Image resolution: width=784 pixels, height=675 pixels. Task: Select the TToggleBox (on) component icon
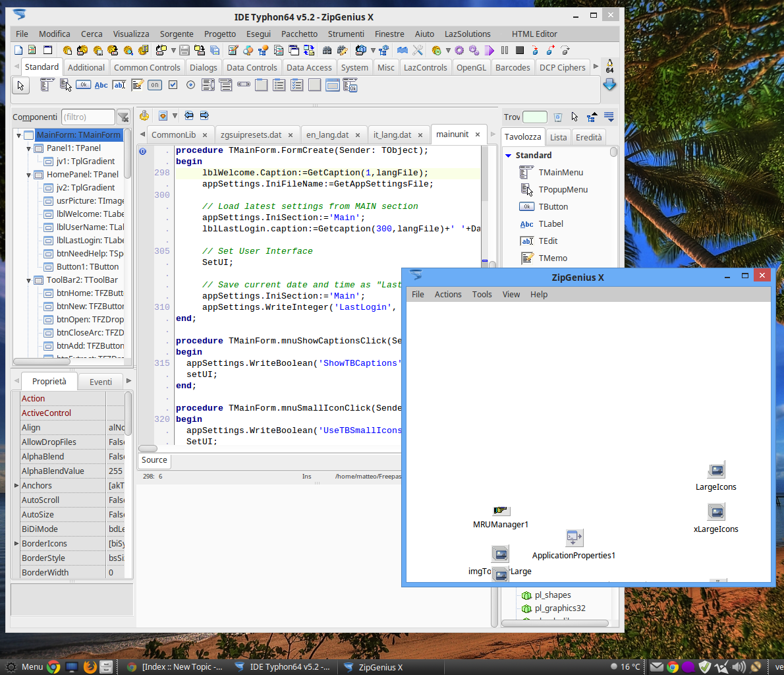(x=155, y=85)
